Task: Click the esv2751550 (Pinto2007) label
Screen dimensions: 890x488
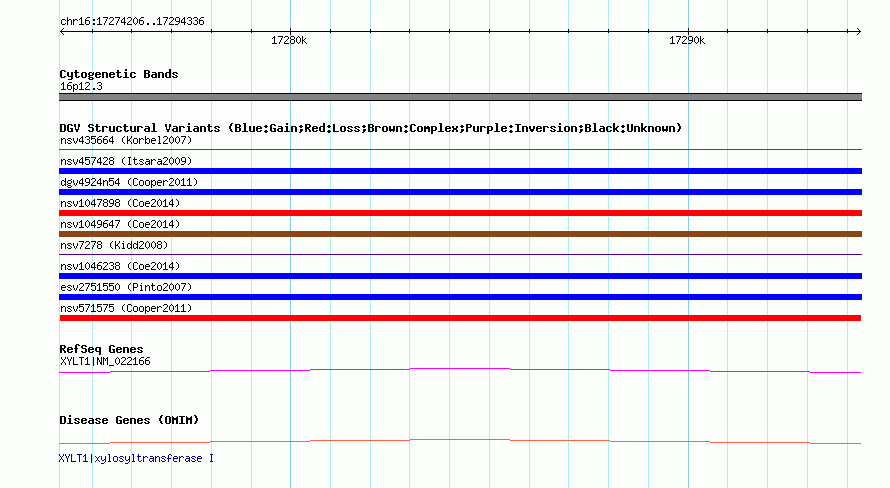Action: click(126, 287)
